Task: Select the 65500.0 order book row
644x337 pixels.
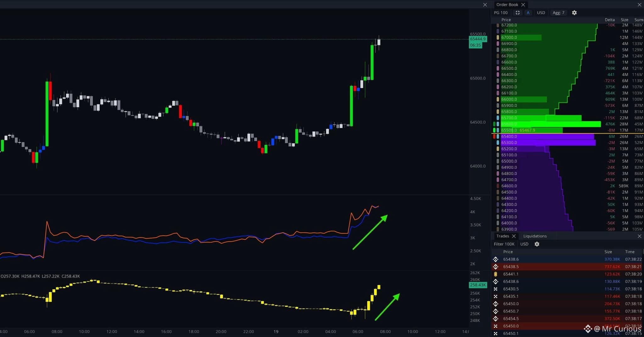Action: click(568, 130)
